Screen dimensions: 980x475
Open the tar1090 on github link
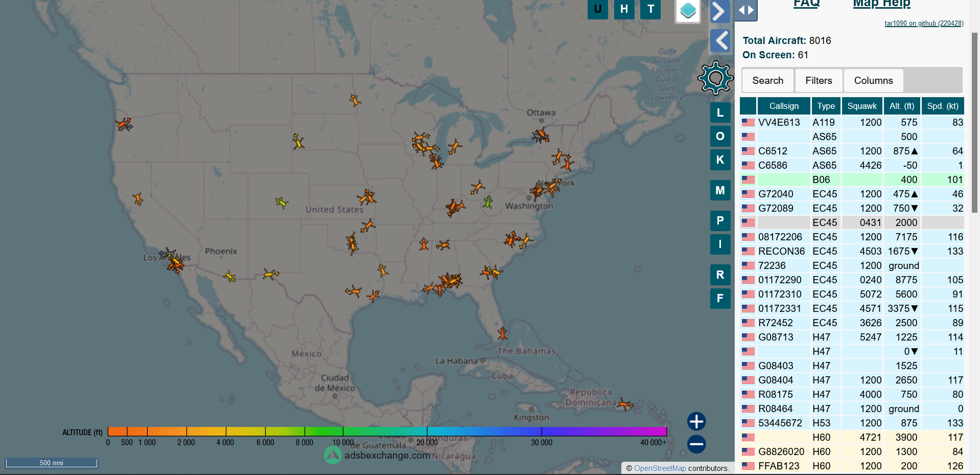(x=924, y=23)
